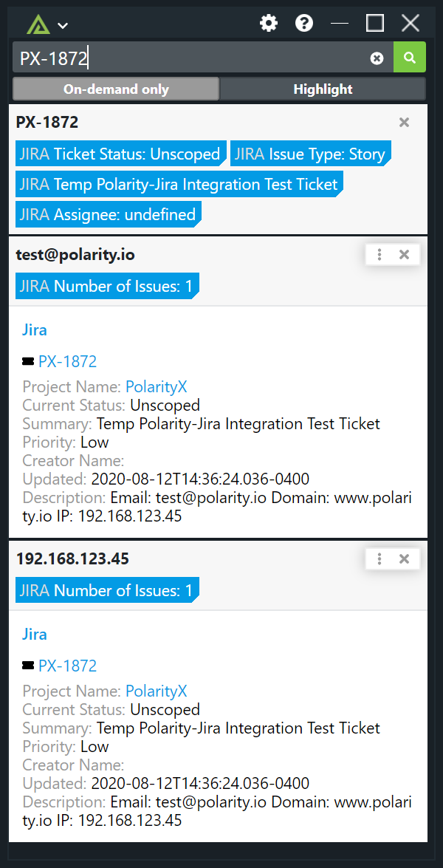Minimize the Polarity window
443x868 pixels.
[x=340, y=23]
